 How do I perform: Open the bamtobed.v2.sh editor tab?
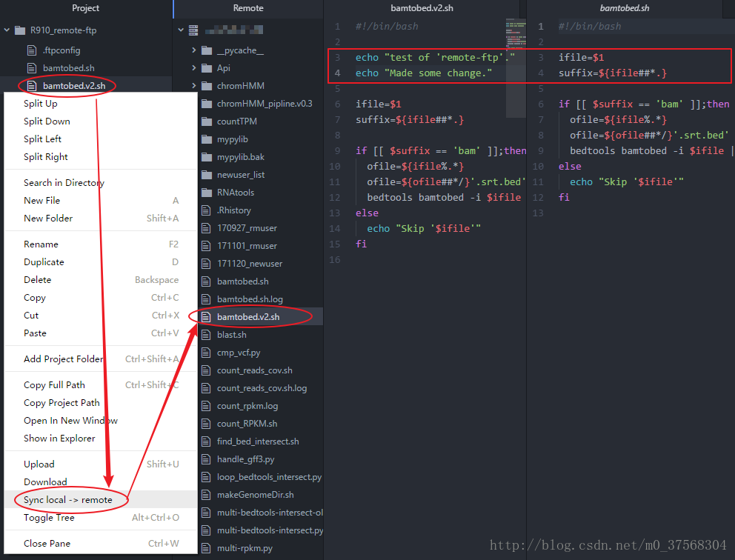(422, 8)
